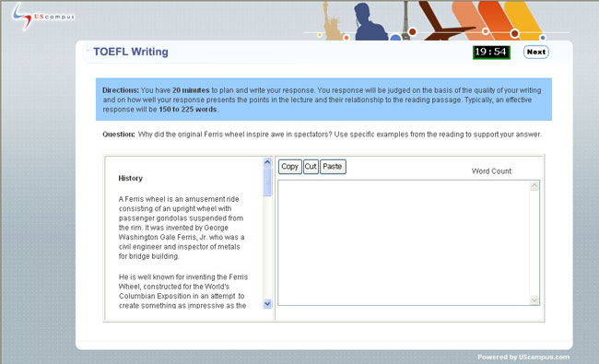Image resolution: width=599 pixels, height=364 pixels.
Task: Click the reading passage scrollbar thumb
Action: pyautogui.click(x=267, y=182)
